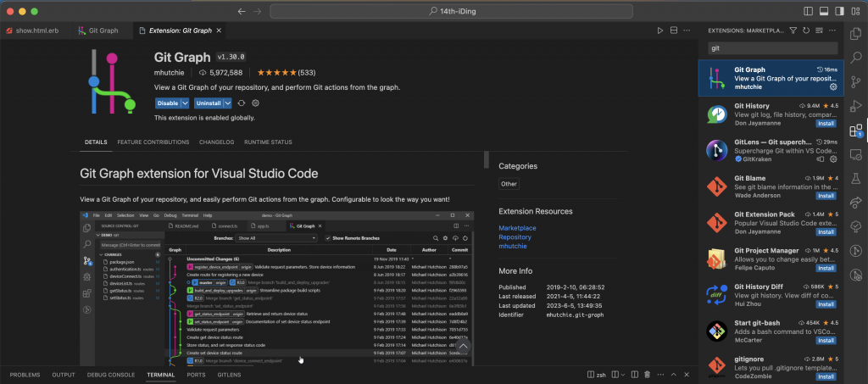The image size is (868, 384).
Task: Open Run and Debug view
Action: (x=855, y=107)
